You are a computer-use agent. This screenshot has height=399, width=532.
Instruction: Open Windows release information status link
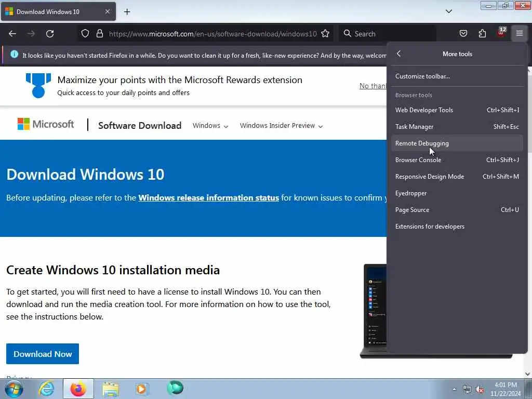(209, 198)
